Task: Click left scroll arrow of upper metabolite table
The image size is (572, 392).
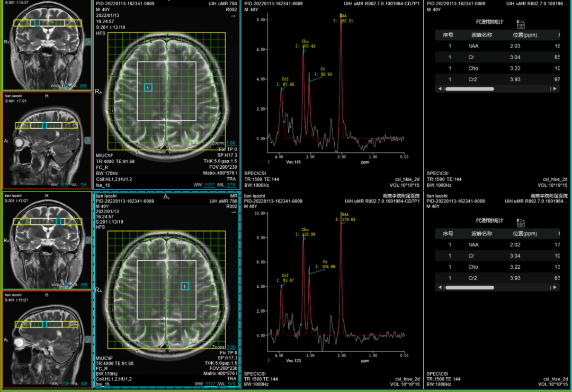Action: 440,88
